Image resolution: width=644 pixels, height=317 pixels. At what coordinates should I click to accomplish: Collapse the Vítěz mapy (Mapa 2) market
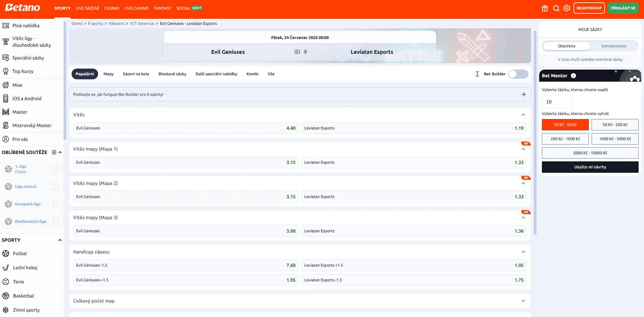tap(523, 183)
